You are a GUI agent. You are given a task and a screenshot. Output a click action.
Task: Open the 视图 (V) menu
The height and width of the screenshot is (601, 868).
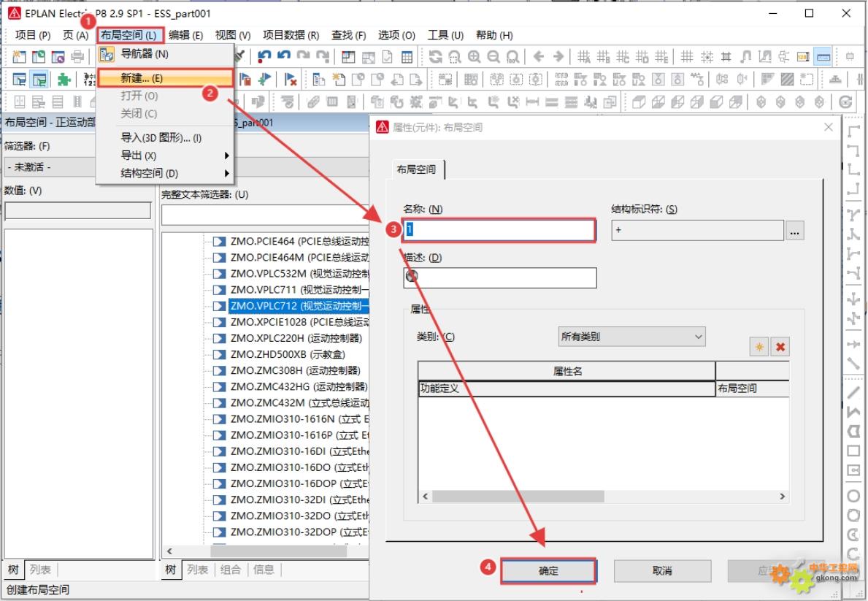[233, 35]
